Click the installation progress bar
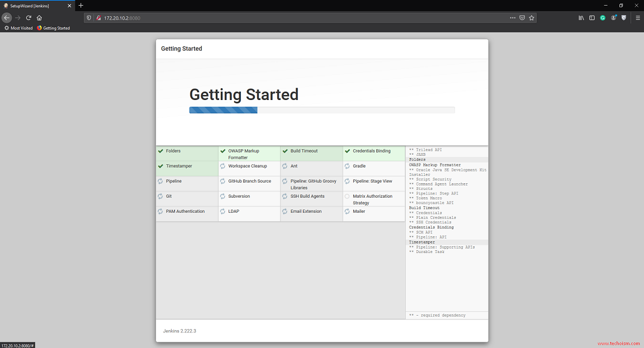 322,110
